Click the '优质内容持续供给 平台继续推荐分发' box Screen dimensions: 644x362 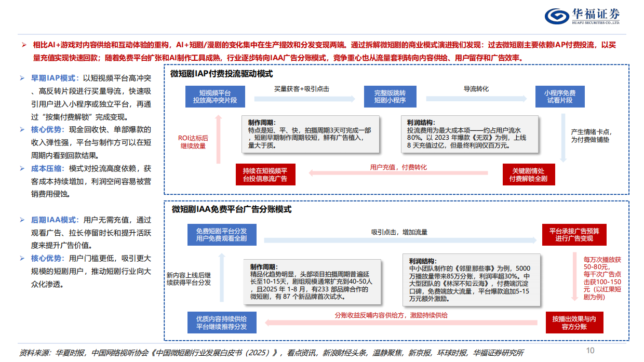coord(221,322)
